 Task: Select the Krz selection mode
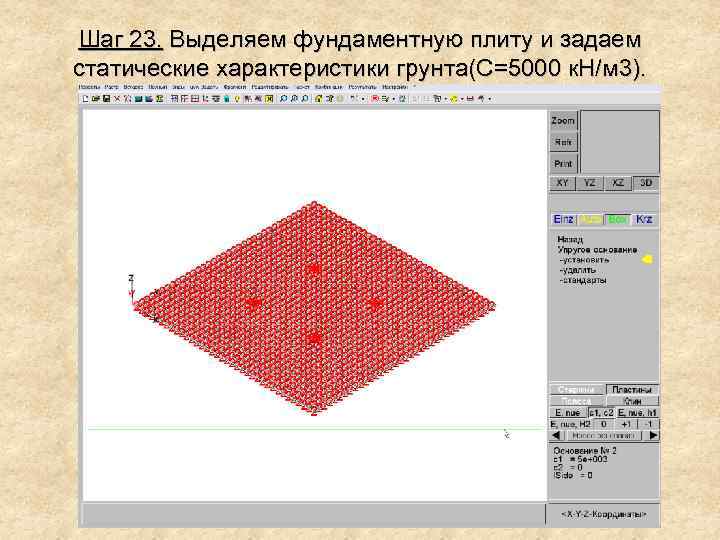coord(645,219)
